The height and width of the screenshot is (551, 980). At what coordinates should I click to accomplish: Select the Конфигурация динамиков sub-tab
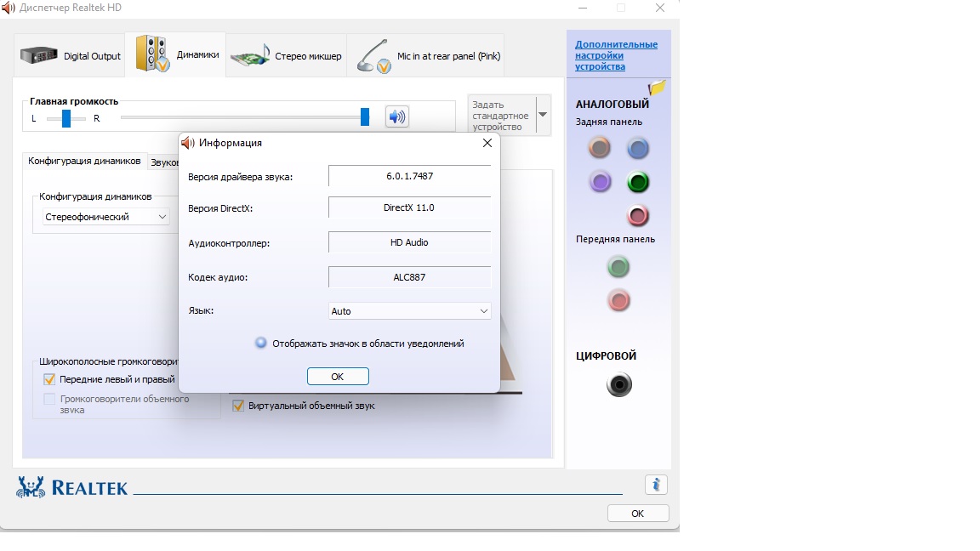point(84,162)
